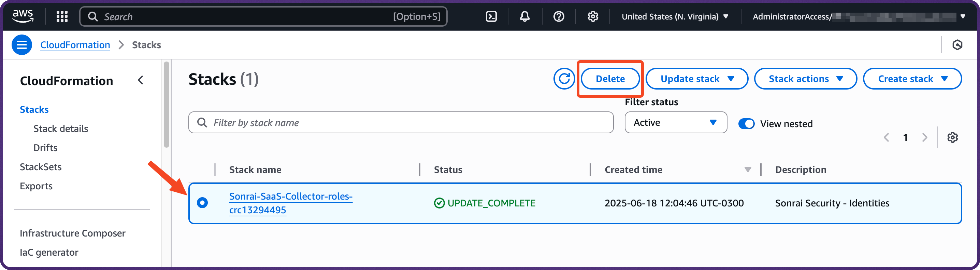
Task: Open StackSets in the sidebar
Action: (x=41, y=167)
